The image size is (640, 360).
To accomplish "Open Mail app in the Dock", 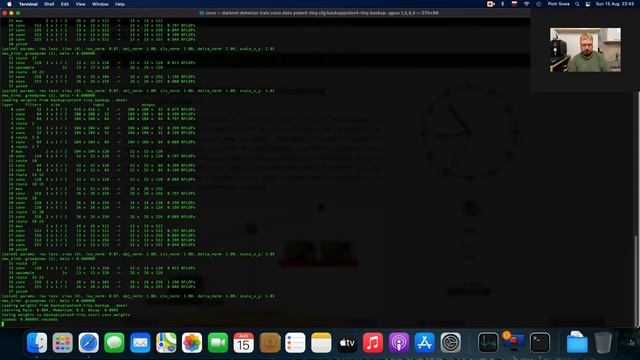I will [140, 342].
